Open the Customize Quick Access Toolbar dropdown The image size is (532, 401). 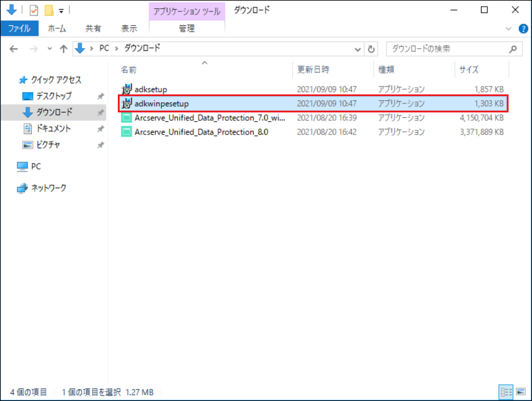(61, 11)
